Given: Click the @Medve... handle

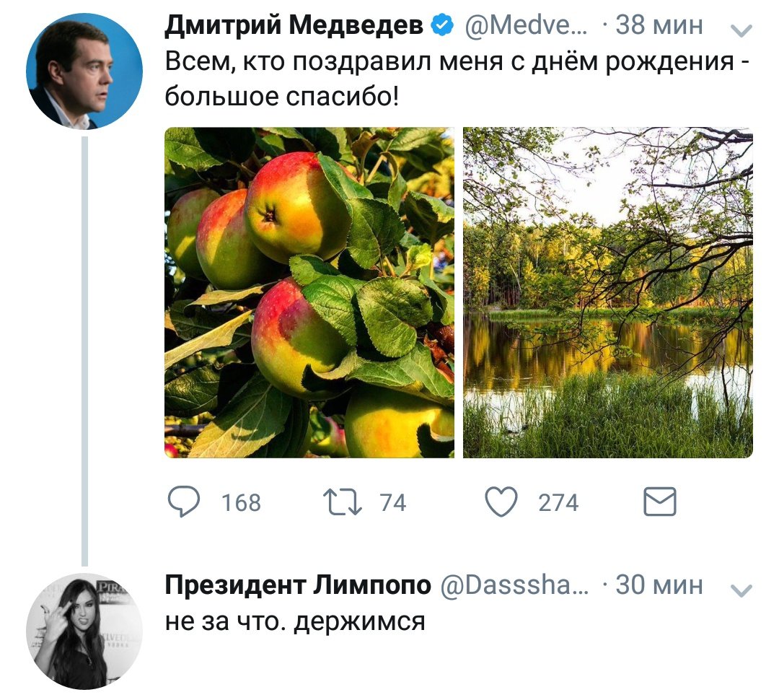Looking at the screenshot, I should (526, 27).
